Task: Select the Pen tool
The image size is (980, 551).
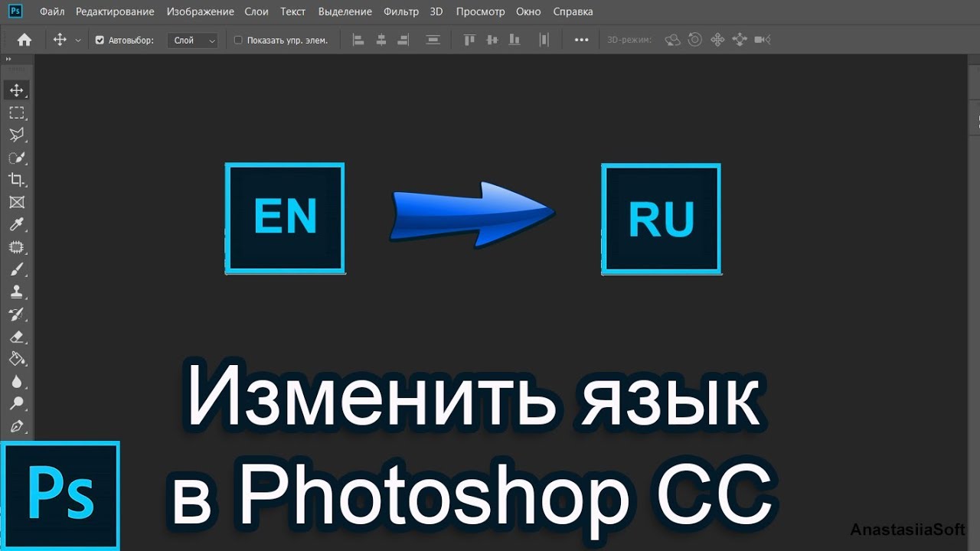Action: (x=16, y=426)
